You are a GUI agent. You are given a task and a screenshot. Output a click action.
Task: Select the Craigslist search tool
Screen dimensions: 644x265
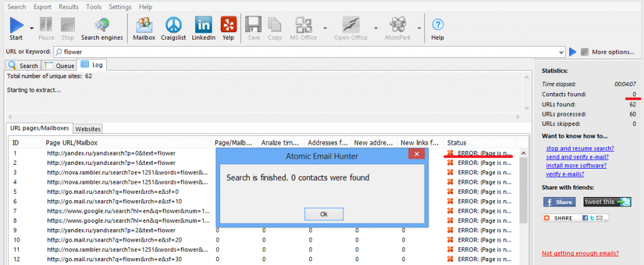[x=174, y=29]
